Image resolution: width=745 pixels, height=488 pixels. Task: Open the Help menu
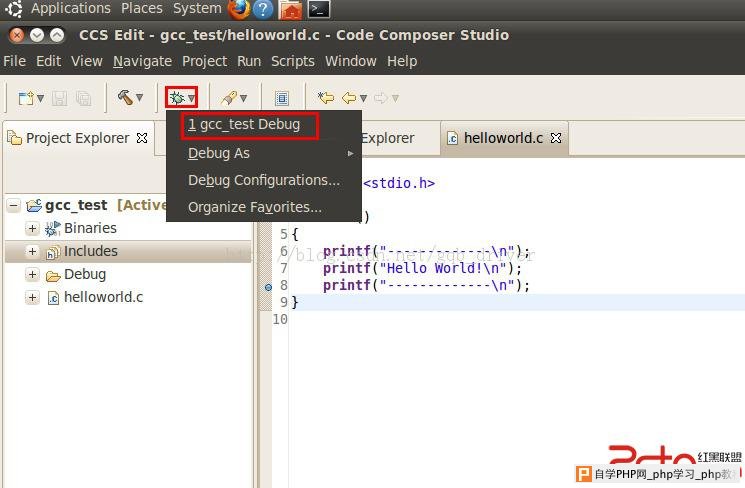[402, 61]
